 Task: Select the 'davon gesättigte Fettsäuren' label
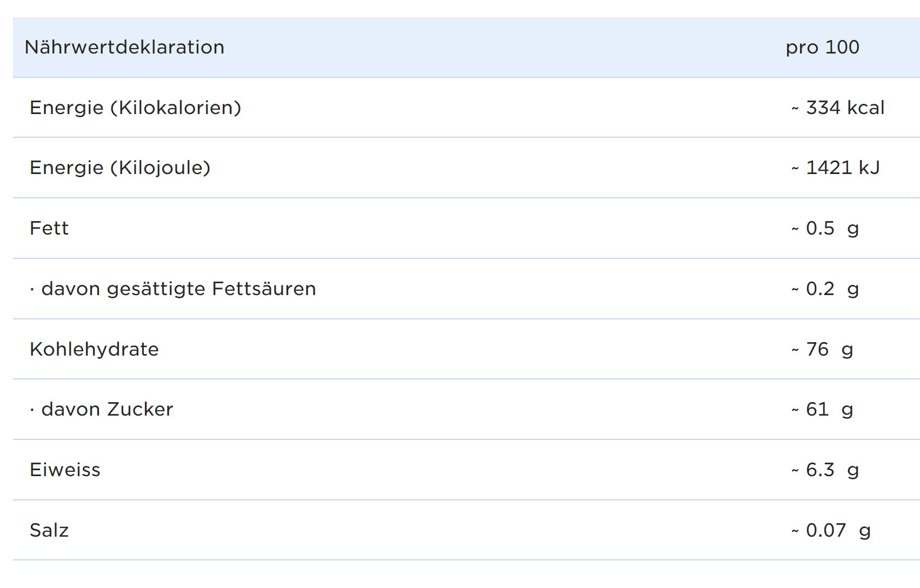pyautogui.click(x=178, y=289)
